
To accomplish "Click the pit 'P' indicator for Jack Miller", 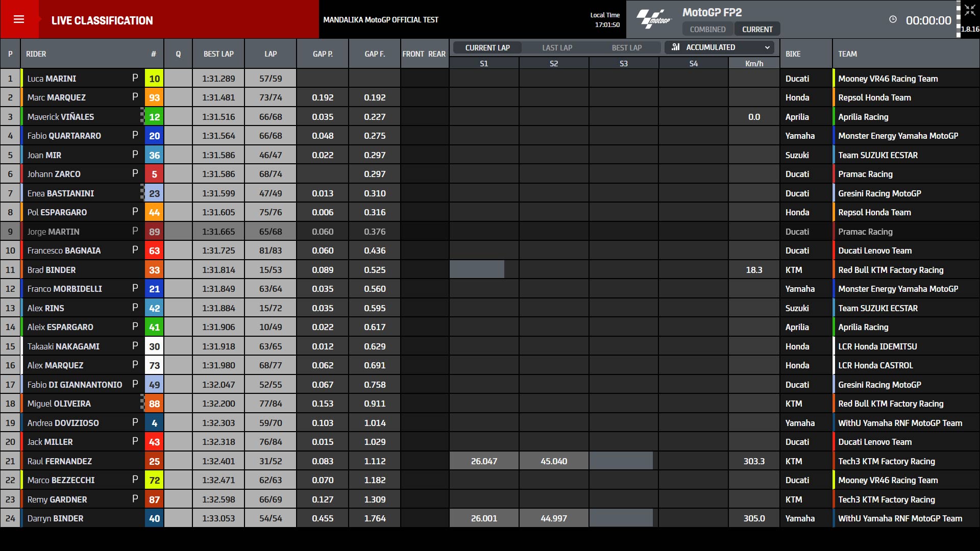I will tap(135, 441).
